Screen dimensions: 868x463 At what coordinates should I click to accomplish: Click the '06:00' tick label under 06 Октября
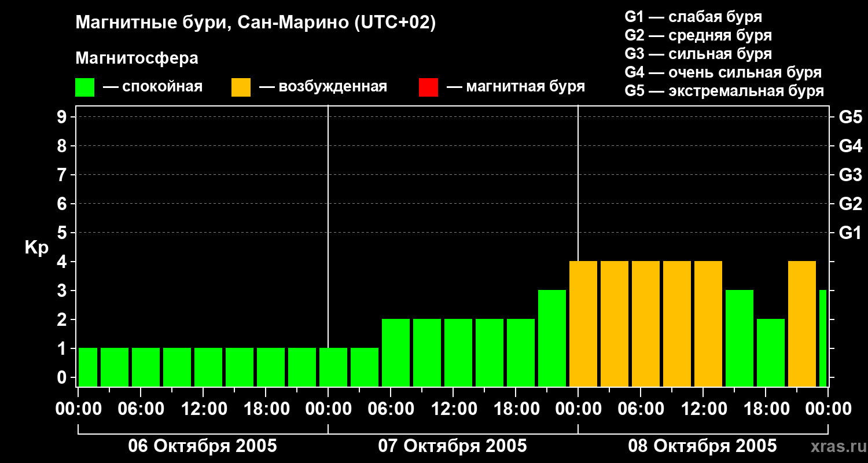click(140, 409)
